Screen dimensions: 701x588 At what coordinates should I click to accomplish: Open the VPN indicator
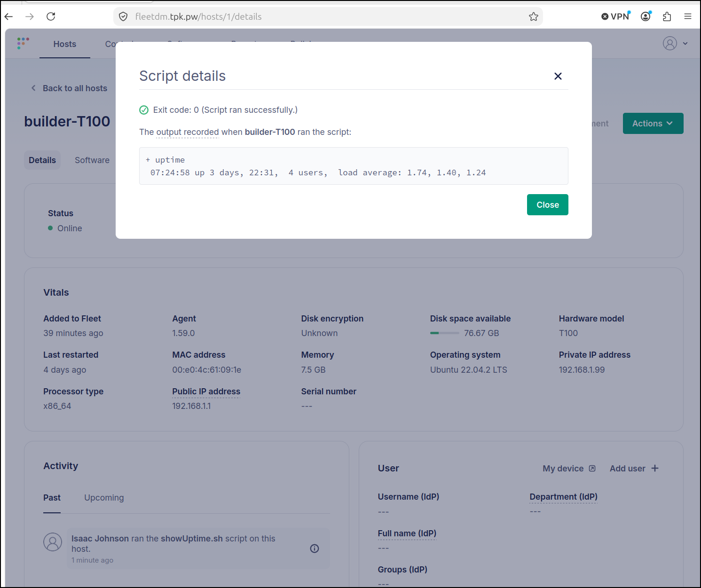pos(616,16)
